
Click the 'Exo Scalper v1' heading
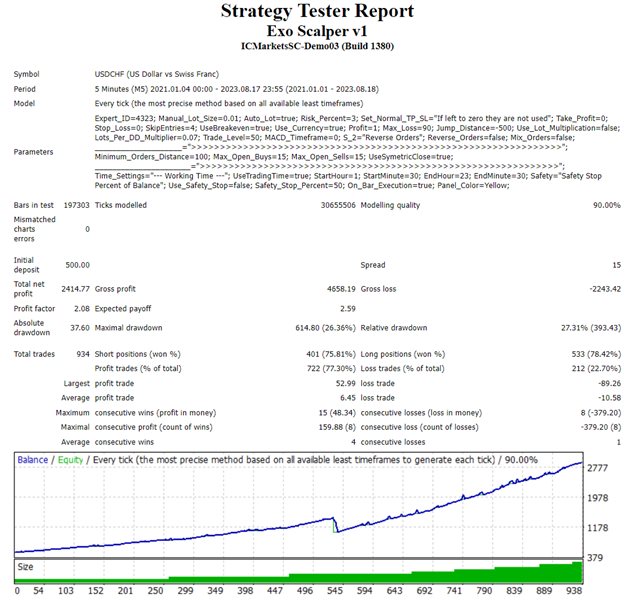317,31
